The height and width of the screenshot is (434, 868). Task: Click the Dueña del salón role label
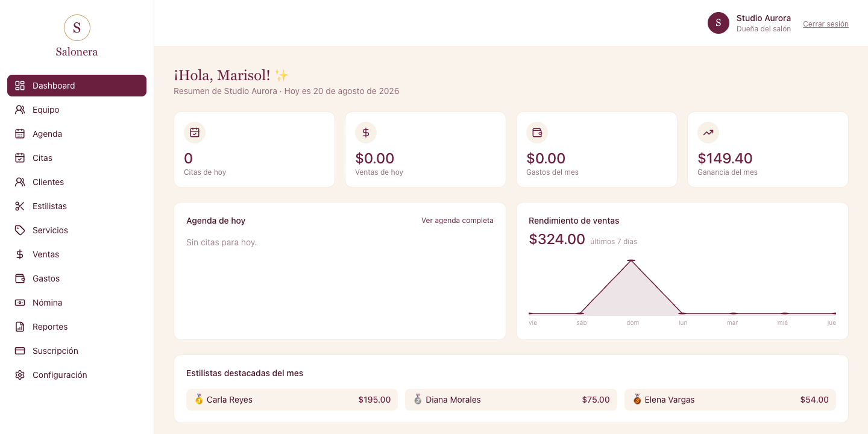(764, 29)
